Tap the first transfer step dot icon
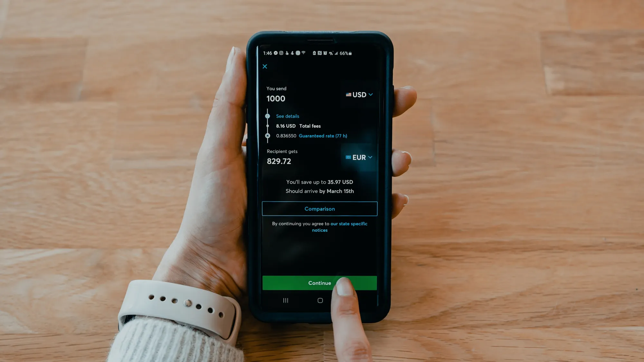This screenshot has height=362, width=644. point(268,116)
